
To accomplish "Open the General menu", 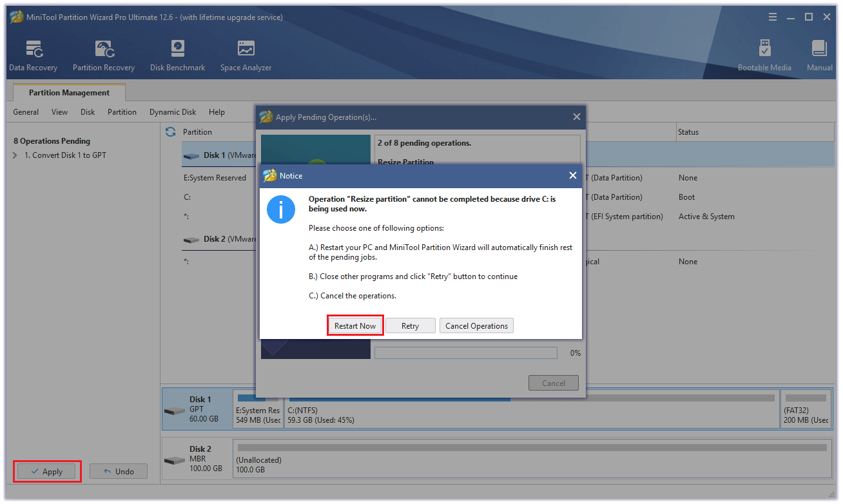I will 26,112.
